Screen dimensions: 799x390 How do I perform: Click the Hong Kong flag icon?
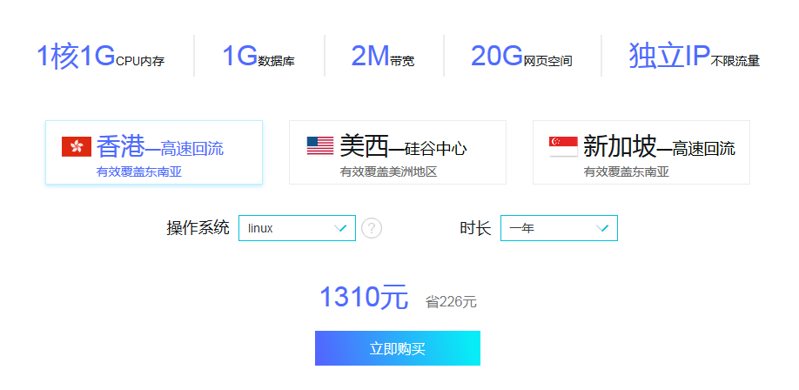pos(76,147)
